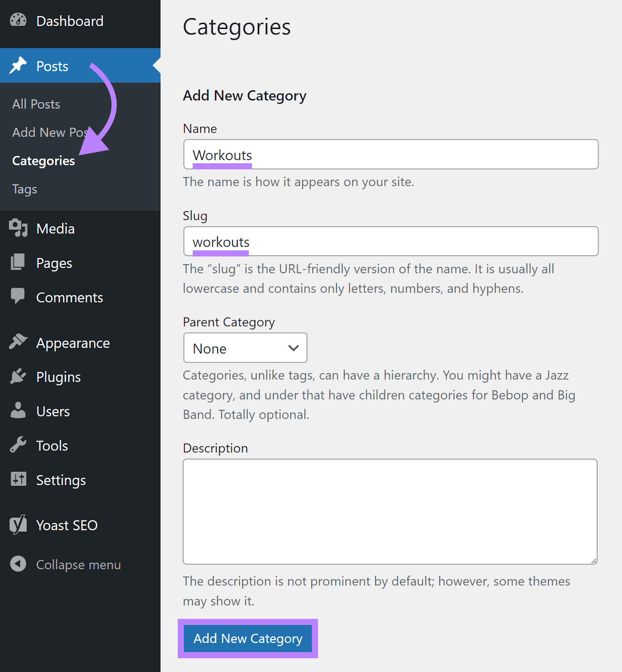The height and width of the screenshot is (672, 622).
Task: Click the Add New Category button
Action: click(x=248, y=638)
